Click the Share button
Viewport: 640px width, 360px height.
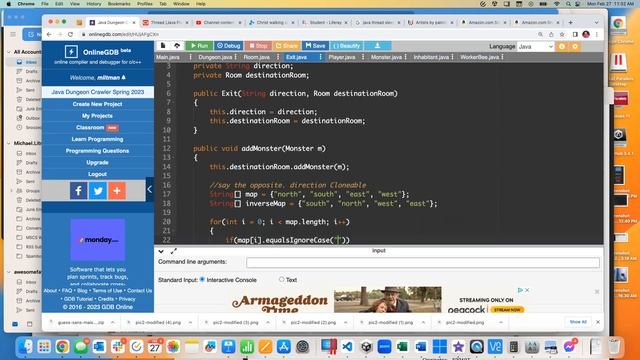[x=287, y=46]
